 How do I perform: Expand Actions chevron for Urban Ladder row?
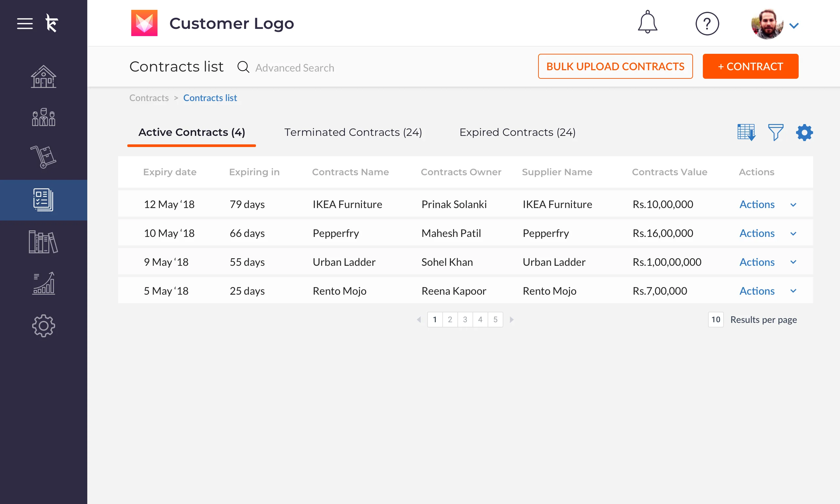[x=793, y=262]
